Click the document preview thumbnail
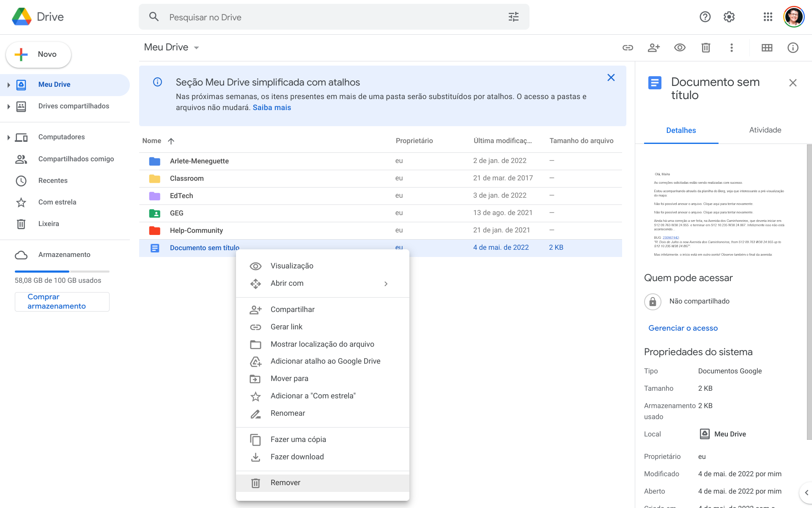 click(719, 214)
